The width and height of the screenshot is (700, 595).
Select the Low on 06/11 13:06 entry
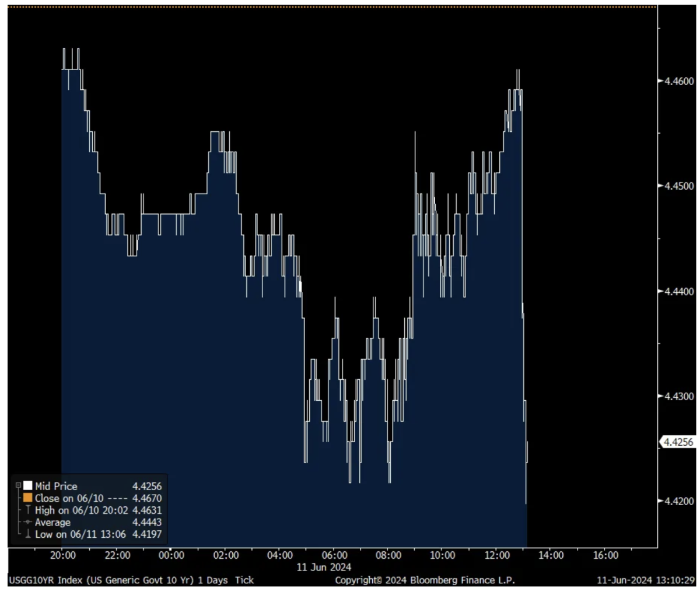pos(80,534)
